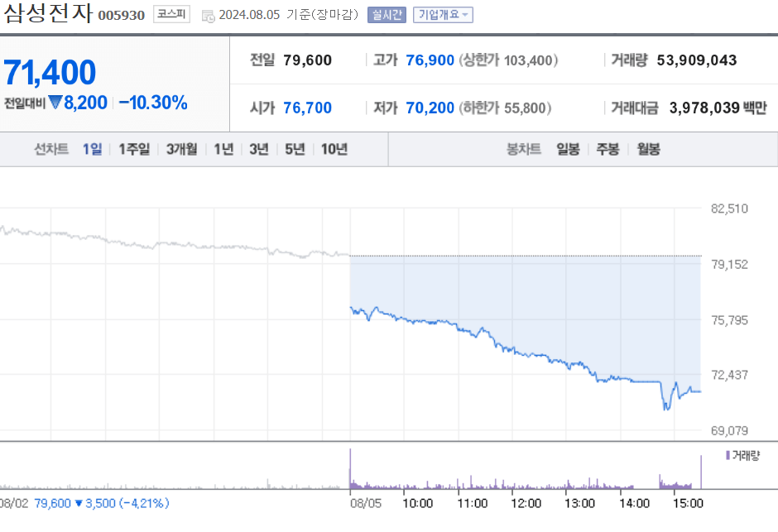Select the 3년 line chart tab
The height and width of the screenshot is (532, 778).
point(259,149)
